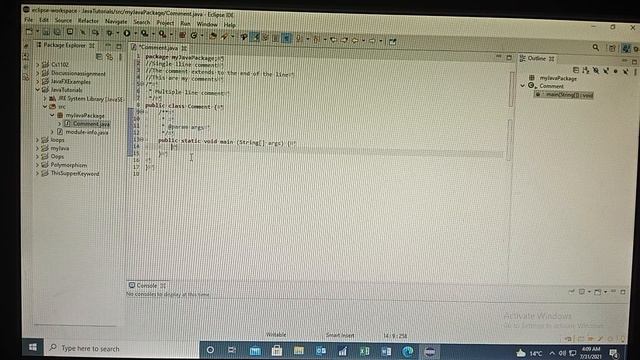Open the Run menu
The height and width of the screenshot is (360, 640).
tap(185, 24)
